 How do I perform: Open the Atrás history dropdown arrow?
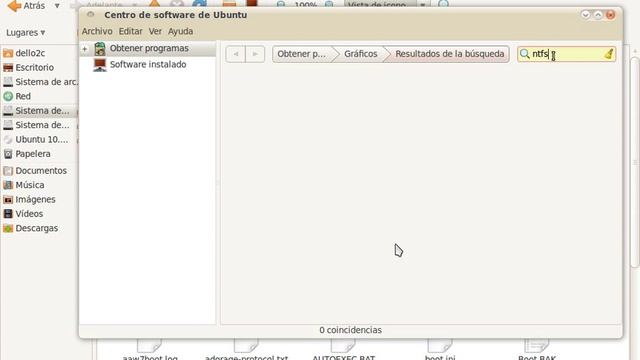(x=57, y=6)
